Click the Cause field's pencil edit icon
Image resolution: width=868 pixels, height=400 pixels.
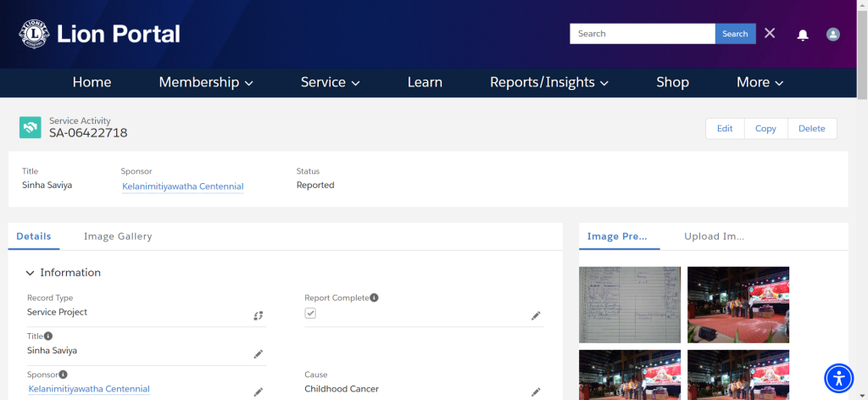(x=536, y=392)
